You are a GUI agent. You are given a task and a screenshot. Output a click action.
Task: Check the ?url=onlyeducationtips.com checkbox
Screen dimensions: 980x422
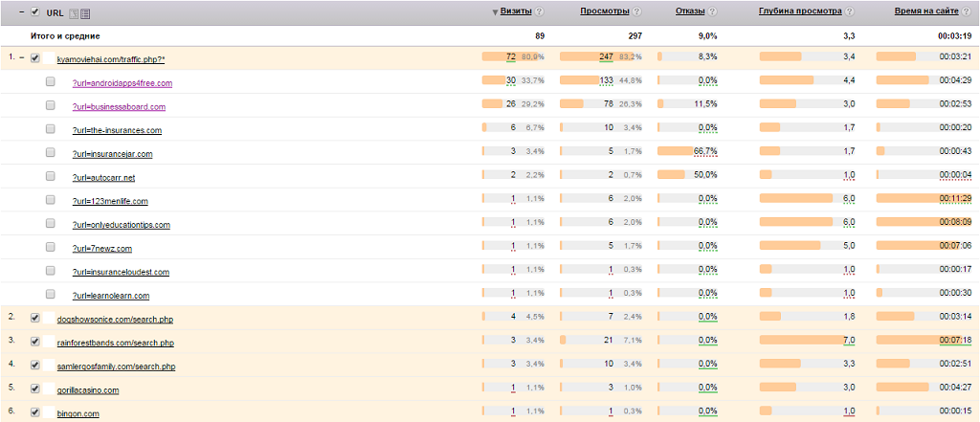(x=51, y=224)
